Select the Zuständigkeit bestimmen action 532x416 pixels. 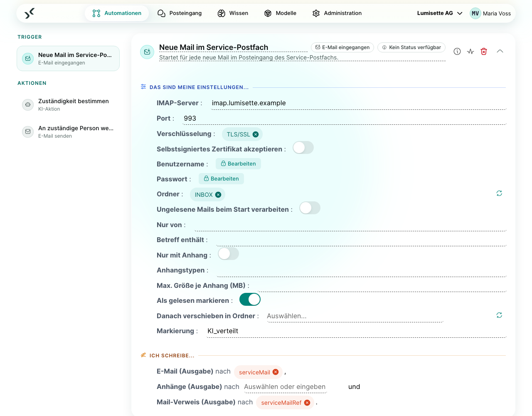[x=68, y=105]
